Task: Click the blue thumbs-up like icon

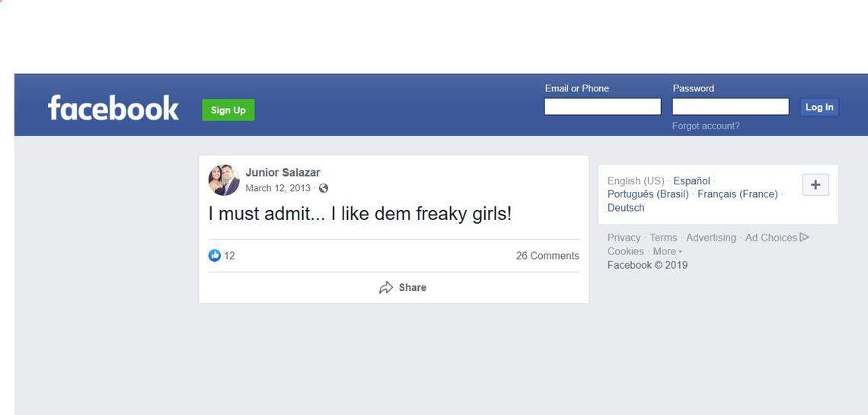Action: pyautogui.click(x=214, y=256)
